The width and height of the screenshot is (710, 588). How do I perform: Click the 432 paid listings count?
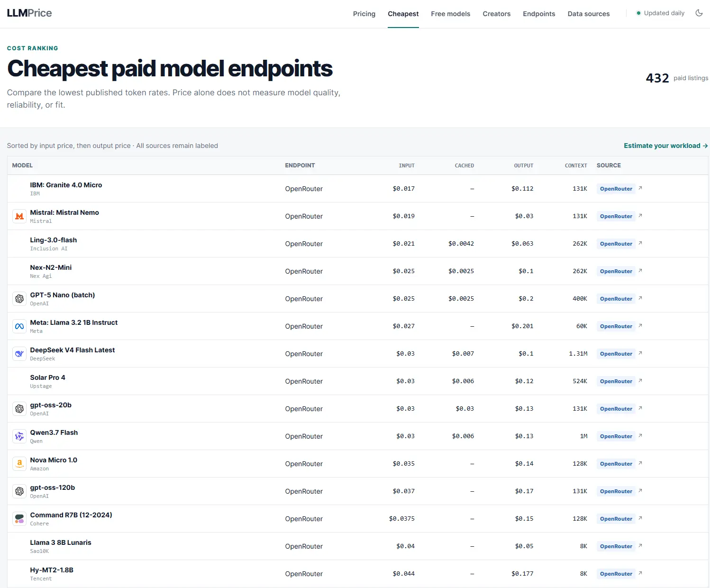(677, 78)
